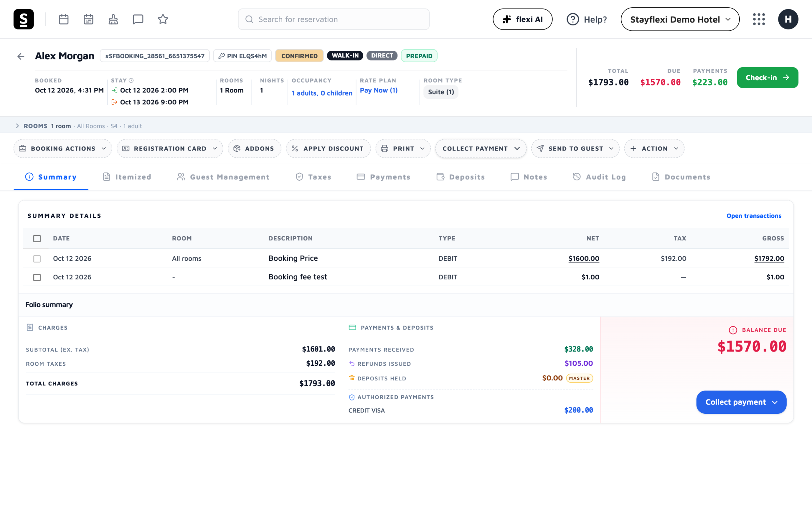812x508 pixels.
Task: Open the Stayflexi Demo Hotel dropdown
Action: (x=680, y=19)
